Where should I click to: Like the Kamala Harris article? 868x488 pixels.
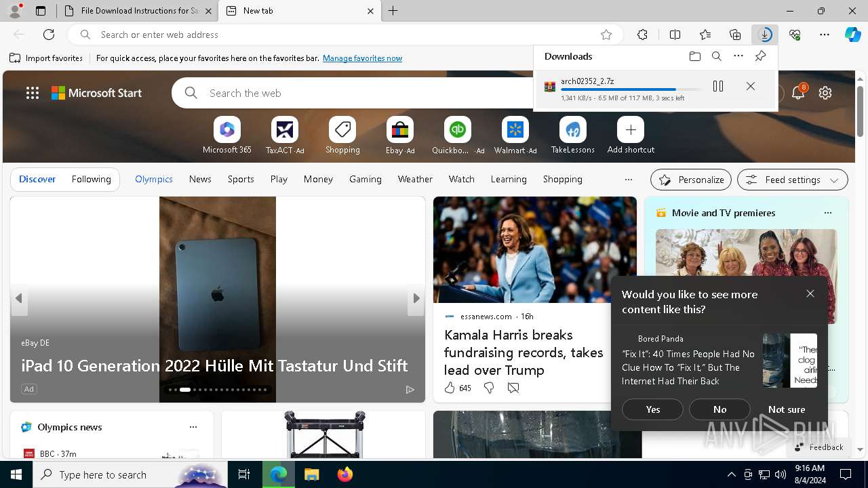click(x=450, y=388)
